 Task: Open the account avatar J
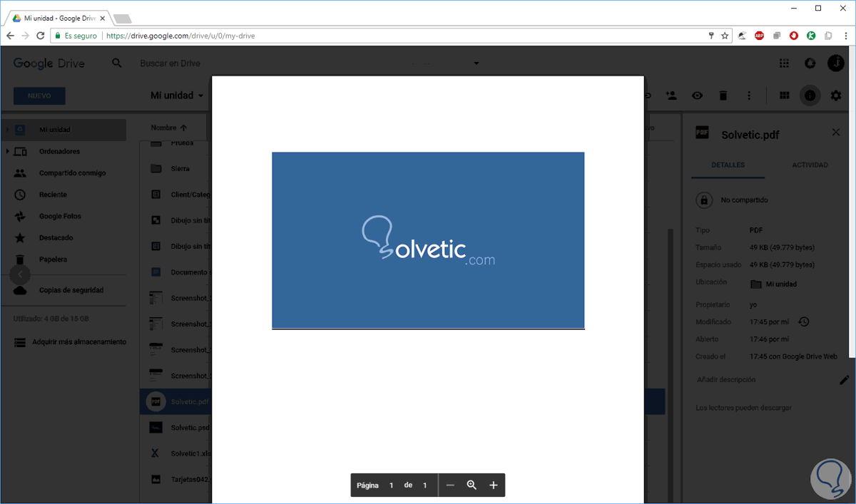pyautogui.click(x=835, y=63)
